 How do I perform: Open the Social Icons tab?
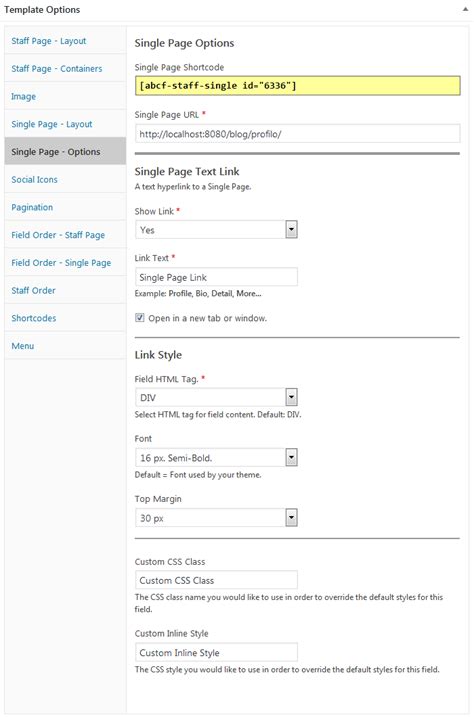(x=65, y=179)
